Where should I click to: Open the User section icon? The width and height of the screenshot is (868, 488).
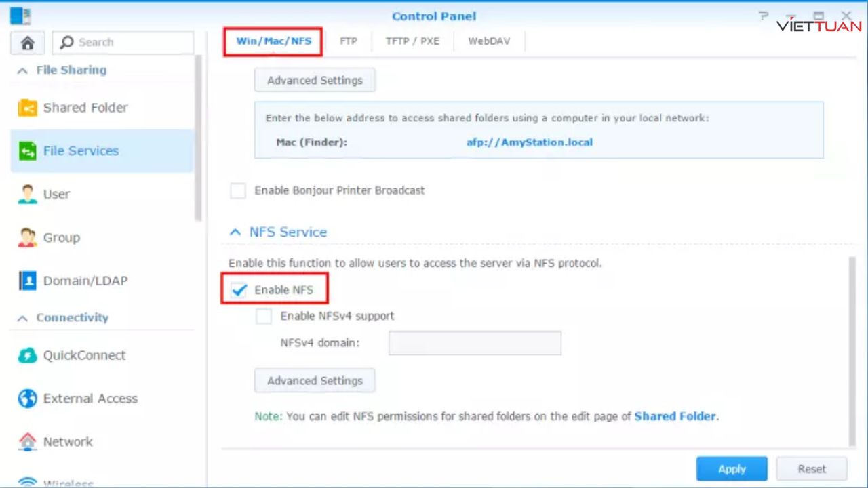point(28,195)
